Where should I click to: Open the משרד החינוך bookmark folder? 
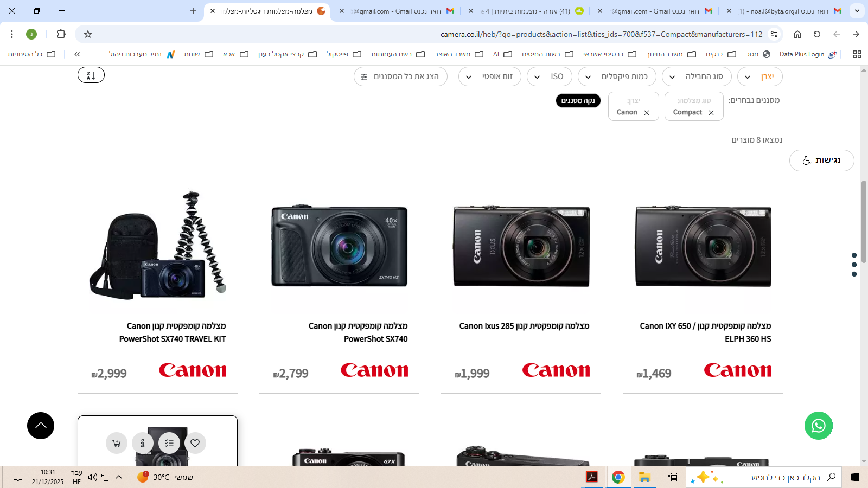[671, 54]
